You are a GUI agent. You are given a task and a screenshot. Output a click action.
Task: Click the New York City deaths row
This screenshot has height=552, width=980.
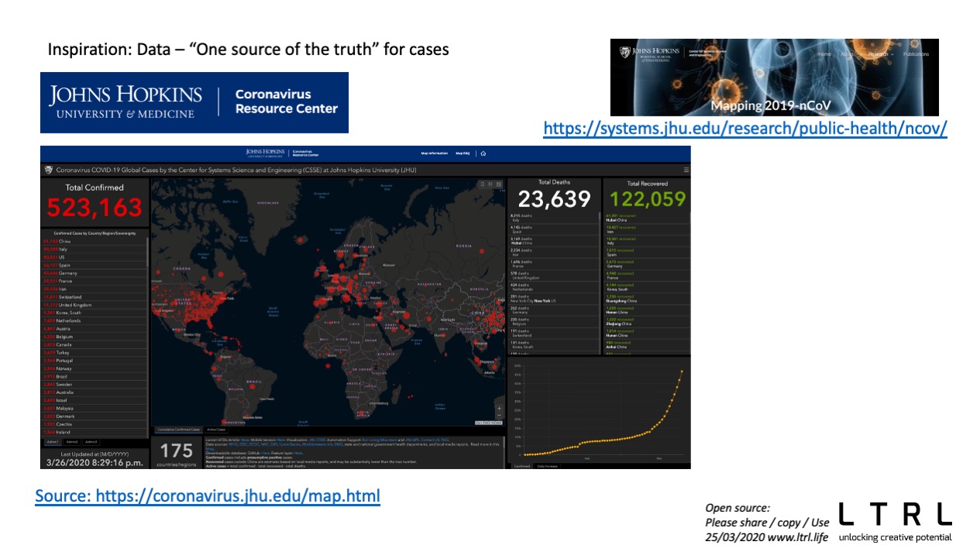(x=552, y=298)
